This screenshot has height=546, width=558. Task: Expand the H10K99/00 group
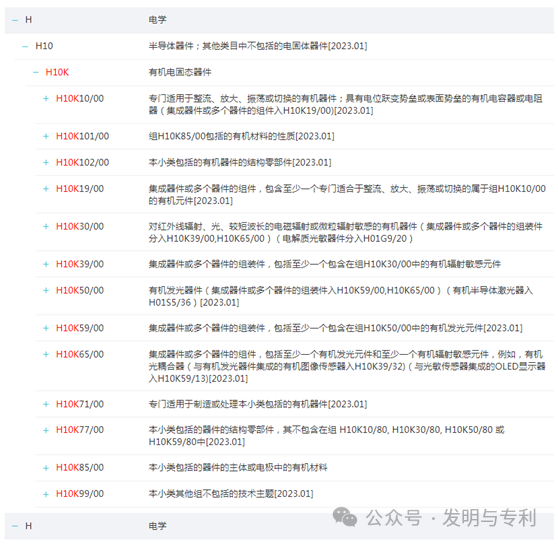46,494
